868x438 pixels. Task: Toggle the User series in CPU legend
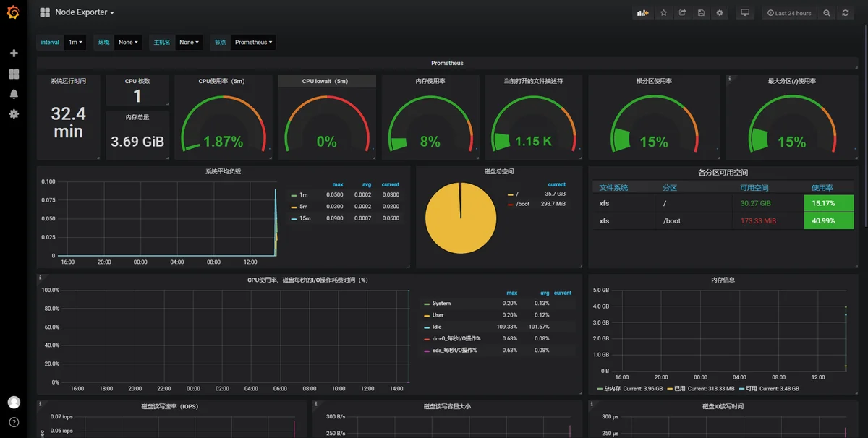pyautogui.click(x=438, y=315)
